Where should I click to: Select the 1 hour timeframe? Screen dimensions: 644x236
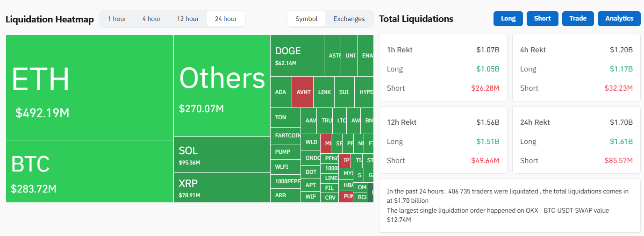tap(117, 19)
